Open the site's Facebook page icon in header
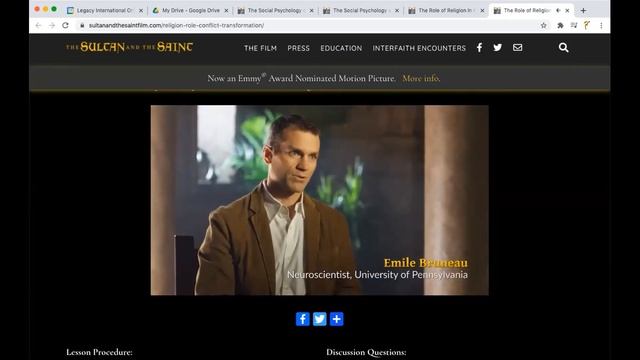This screenshot has width=640, height=360. (479, 48)
